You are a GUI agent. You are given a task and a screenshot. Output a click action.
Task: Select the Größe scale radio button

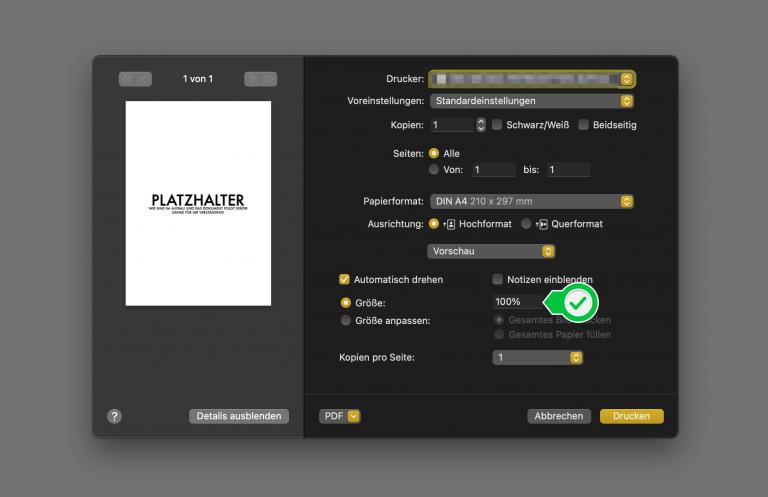pos(346,303)
